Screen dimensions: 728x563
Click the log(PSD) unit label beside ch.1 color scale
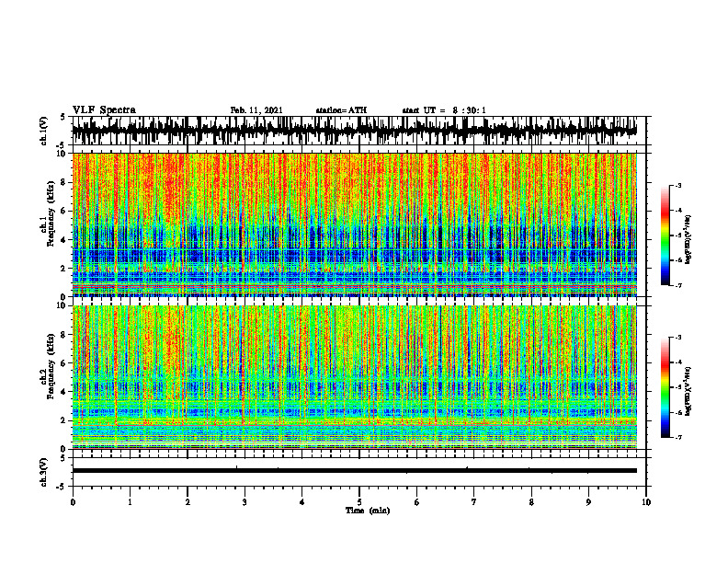(x=688, y=240)
